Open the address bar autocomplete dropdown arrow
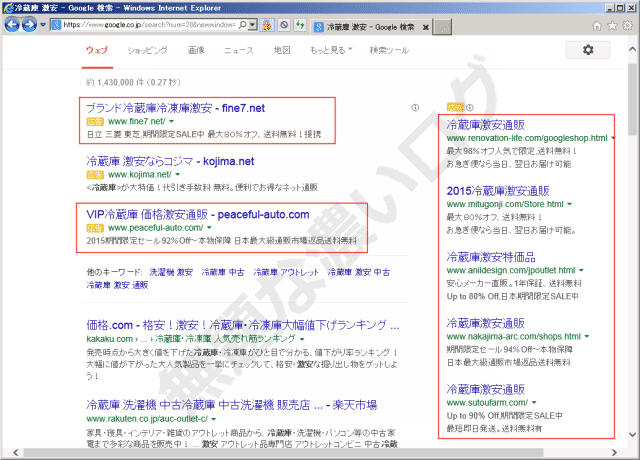This screenshot has height=460, width=640. coord(253,25)
